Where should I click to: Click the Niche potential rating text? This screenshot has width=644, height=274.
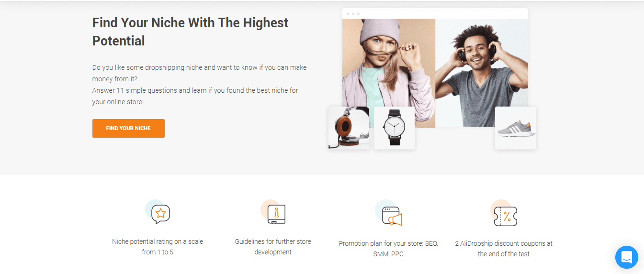pyautogui.click(x=158, y=247)
